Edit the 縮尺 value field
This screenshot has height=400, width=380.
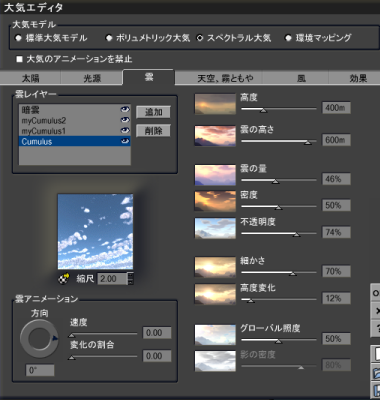point(112,279)
